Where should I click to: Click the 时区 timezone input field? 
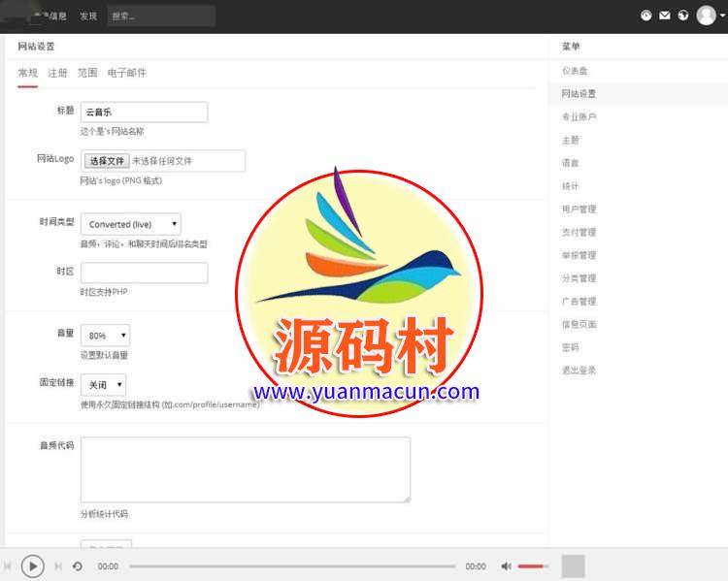[145, 273]
